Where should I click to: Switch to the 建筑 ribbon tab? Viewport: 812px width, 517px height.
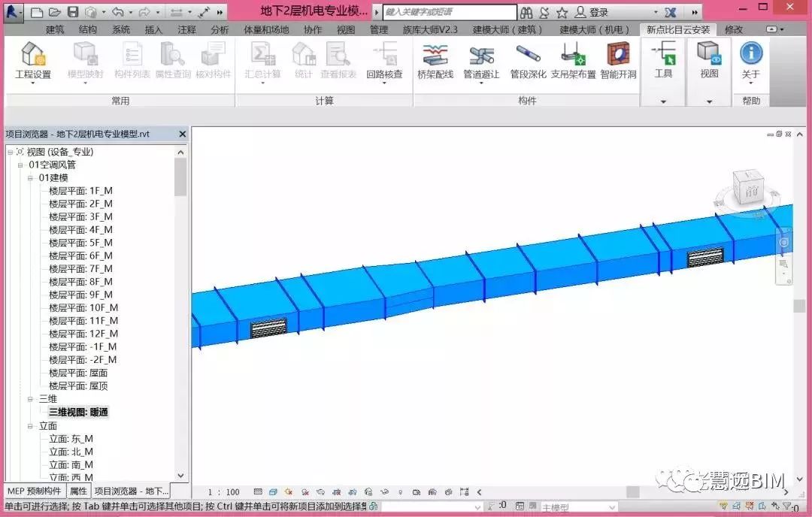[x=54, y=30]
